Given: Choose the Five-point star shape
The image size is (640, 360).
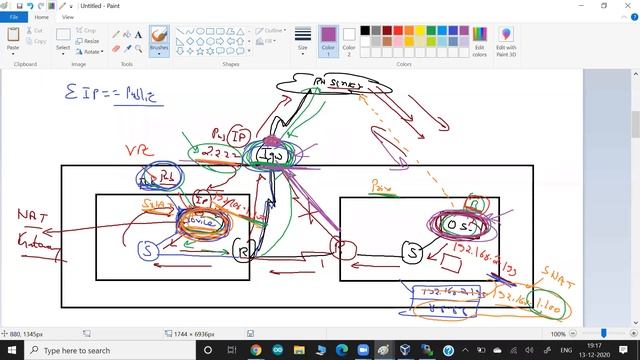Looking at the screenshot, I should tap(200, 51).
